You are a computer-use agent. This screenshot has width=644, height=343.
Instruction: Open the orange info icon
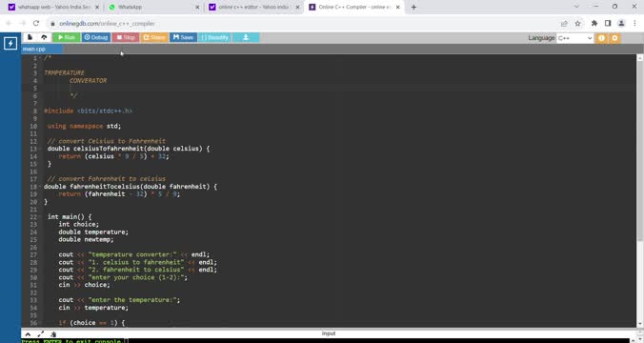click(601, 38)
